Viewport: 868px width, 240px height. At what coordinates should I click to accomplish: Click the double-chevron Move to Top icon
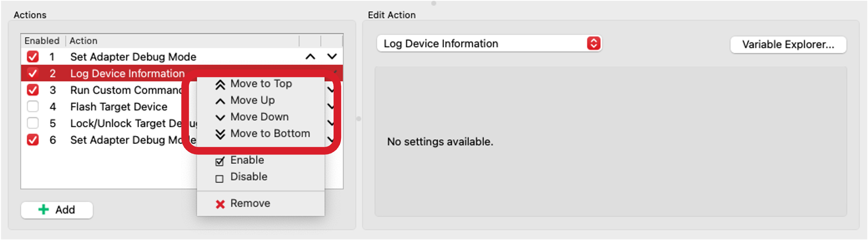click(220, 84)
